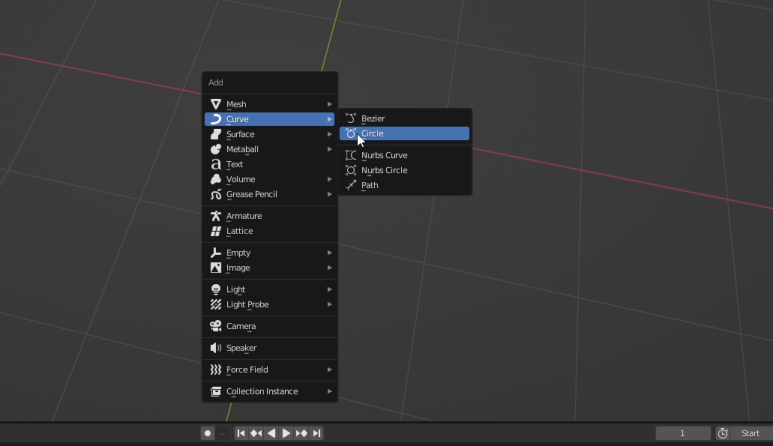The width and height of the screenshot is (773, 446).
Task: Expand the Mesh submenu arrow
Action: [329, 104]
